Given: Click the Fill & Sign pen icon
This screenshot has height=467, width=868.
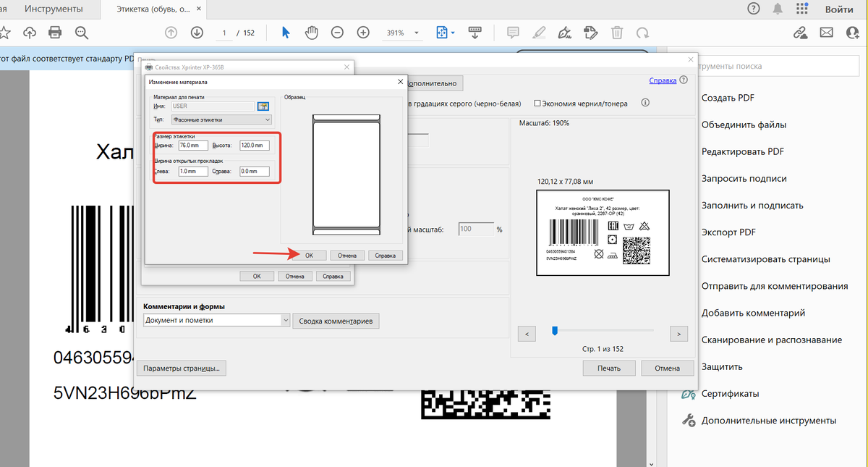Looking at the screenshot, I should tap(565, 32).
